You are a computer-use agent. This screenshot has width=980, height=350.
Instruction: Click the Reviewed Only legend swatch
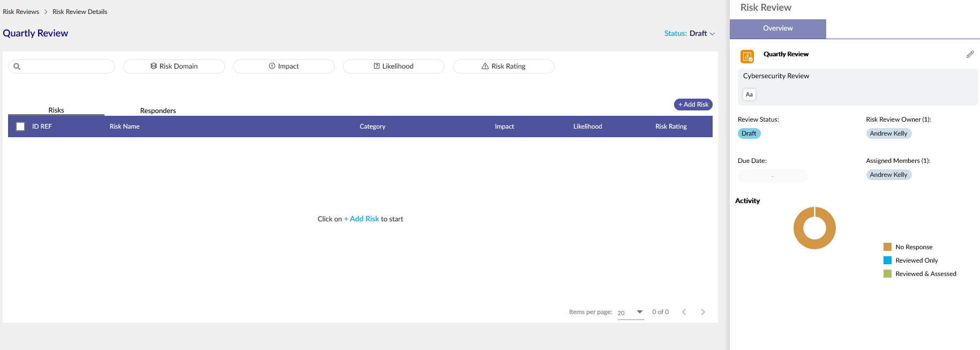[887, 260]
